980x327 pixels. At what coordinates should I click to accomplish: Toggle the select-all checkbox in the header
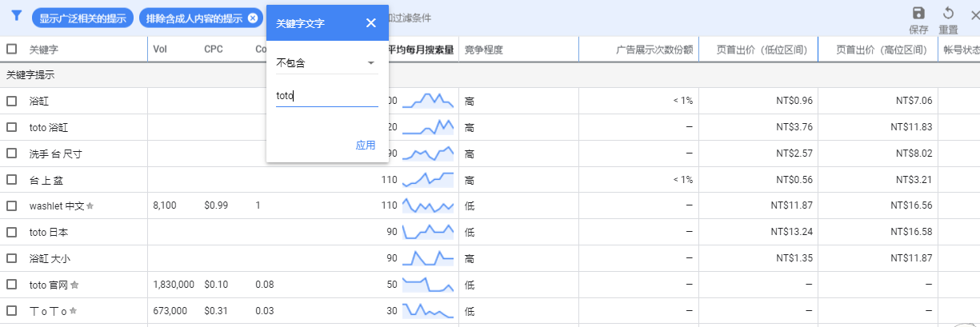(x=11, y=49)
